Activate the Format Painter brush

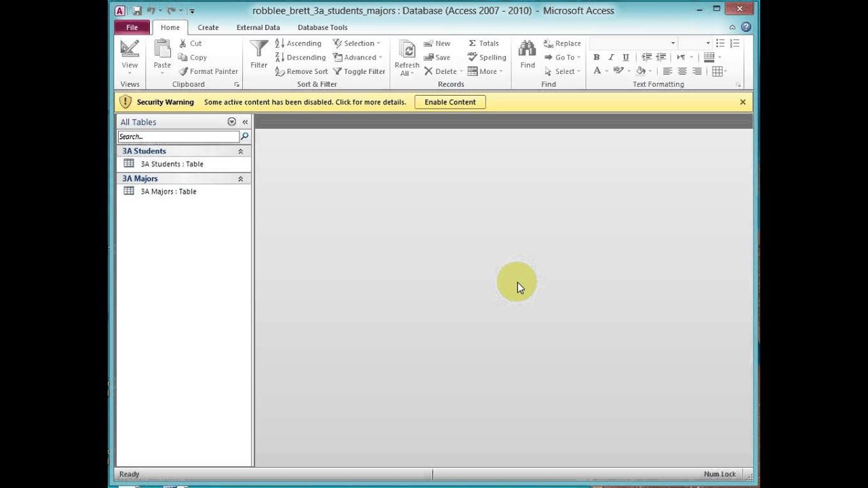click(x=208, y=71)
